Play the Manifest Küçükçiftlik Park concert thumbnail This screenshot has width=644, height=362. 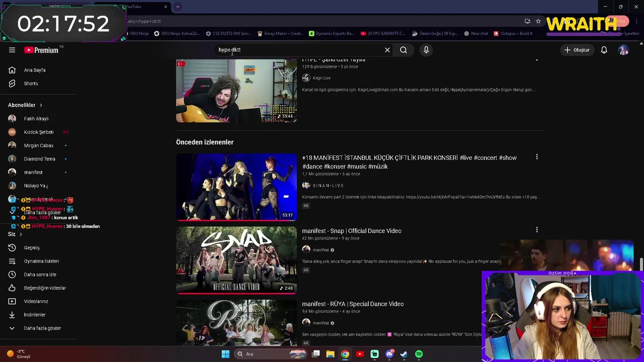(x=236, y=187)
